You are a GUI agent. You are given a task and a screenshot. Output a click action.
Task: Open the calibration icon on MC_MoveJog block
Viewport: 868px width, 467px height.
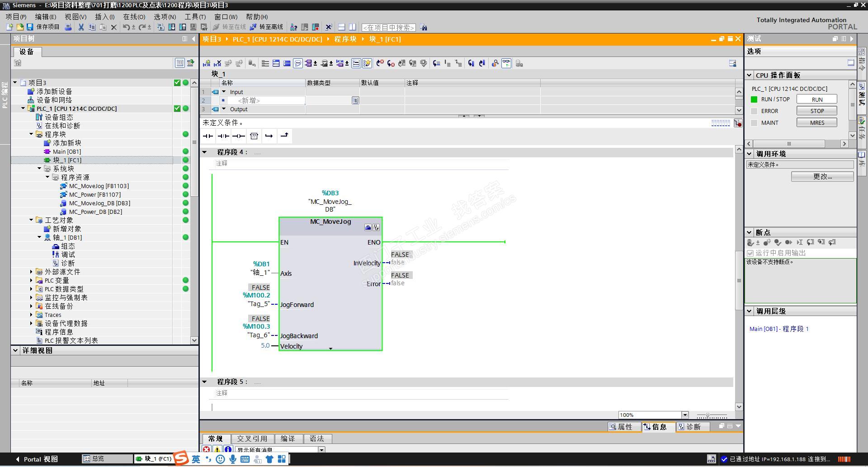376,227
